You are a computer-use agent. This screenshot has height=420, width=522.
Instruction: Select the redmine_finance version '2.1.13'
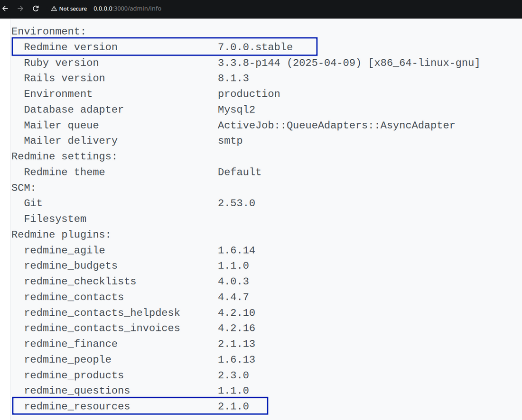coord(236,344)
